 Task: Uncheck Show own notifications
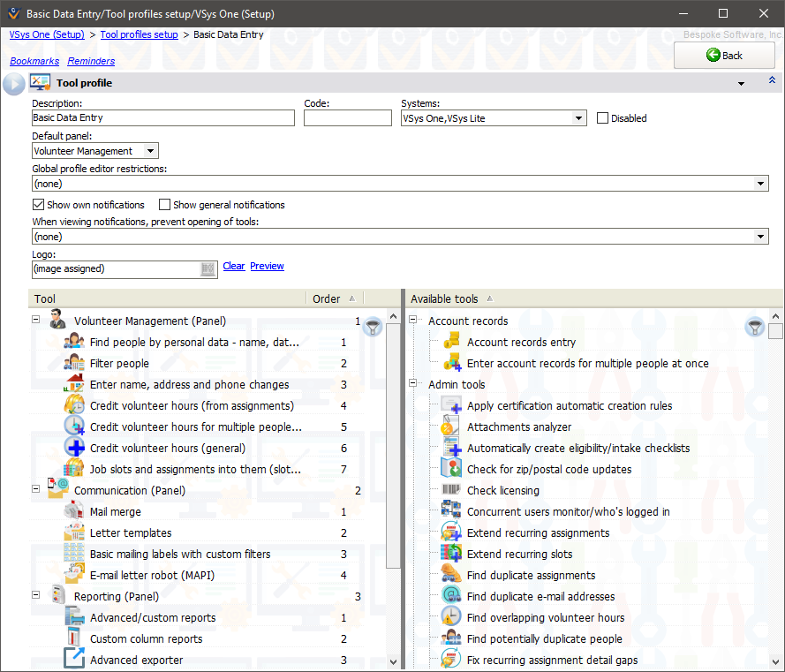click(38, 205)
